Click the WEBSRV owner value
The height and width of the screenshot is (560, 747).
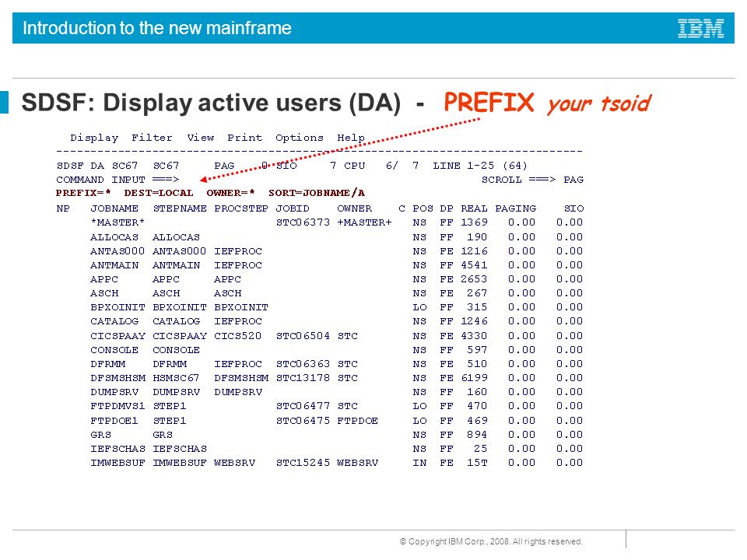click(357, 463)
